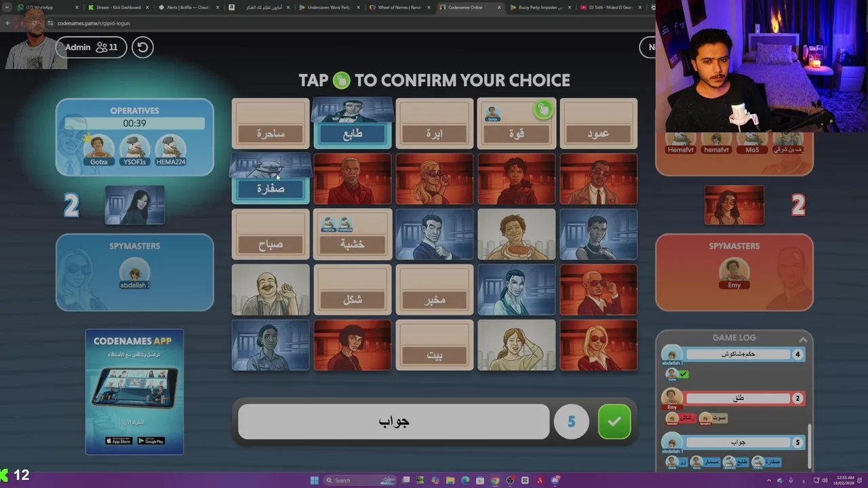The image size is (868, 488).
Task: Open the Windows Start menu
Action: [315, 481]
